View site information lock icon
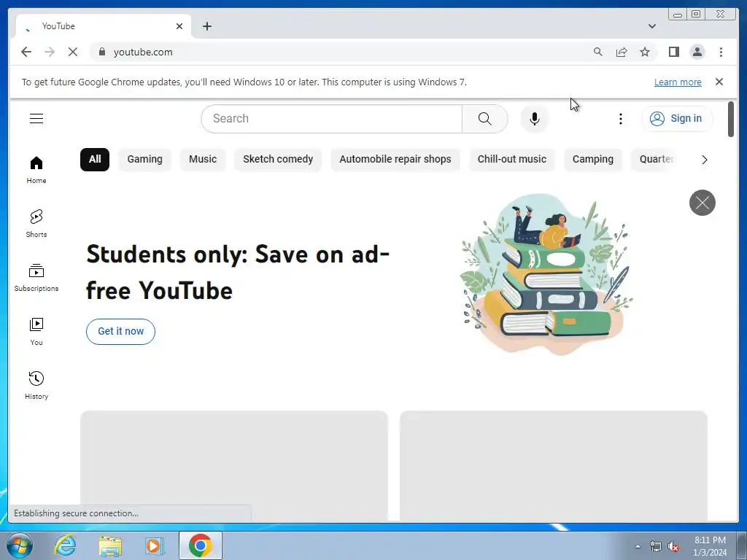747x560 pixels. pyautogui.click(x=101, y=52)
